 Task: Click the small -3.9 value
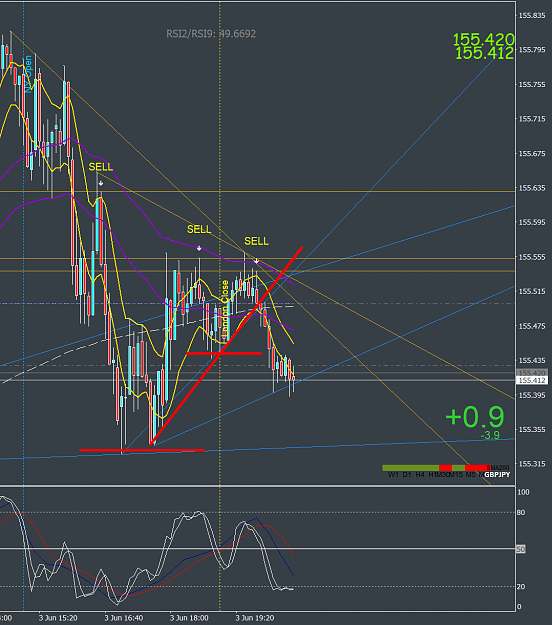(490, 435)
